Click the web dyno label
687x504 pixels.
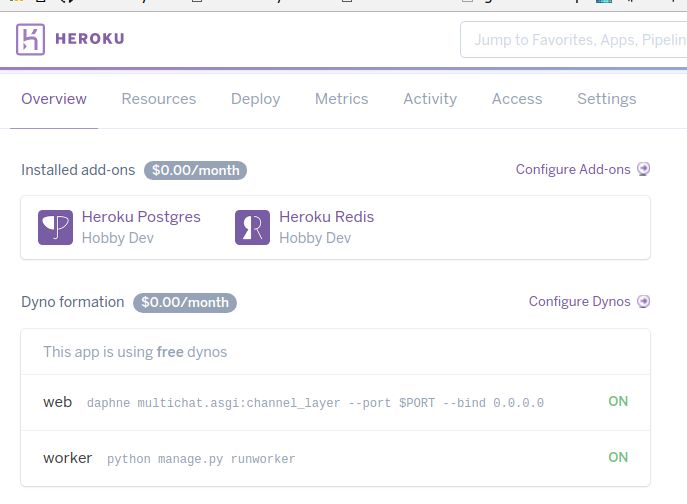click(57, 402)
